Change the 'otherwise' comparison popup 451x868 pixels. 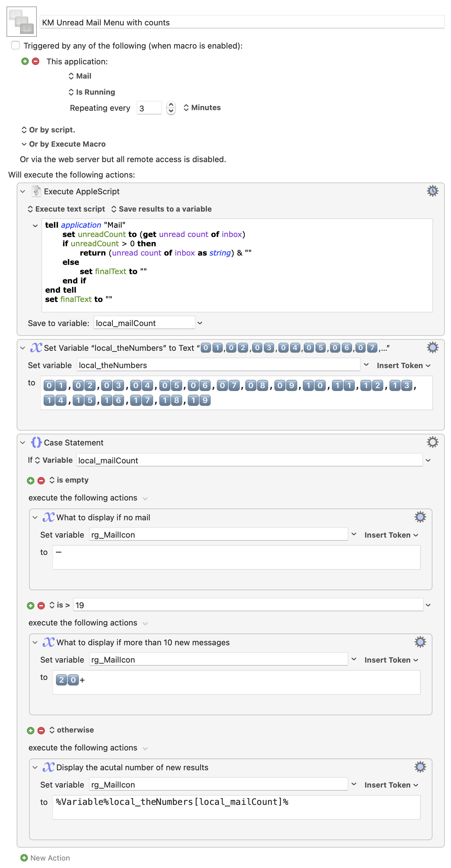point(71,730)
